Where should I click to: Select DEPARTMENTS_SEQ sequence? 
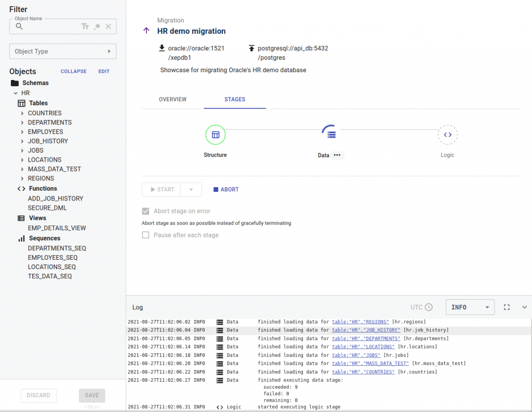57,248
